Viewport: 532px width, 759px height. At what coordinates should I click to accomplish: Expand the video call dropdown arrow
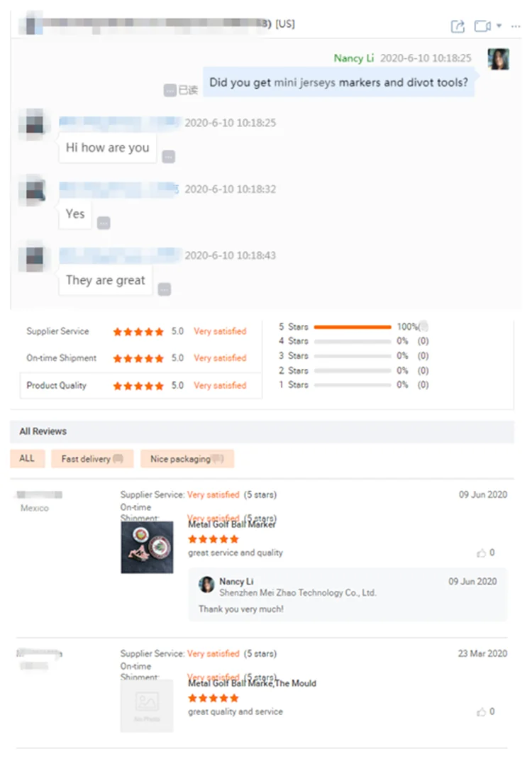pos(499,26)
